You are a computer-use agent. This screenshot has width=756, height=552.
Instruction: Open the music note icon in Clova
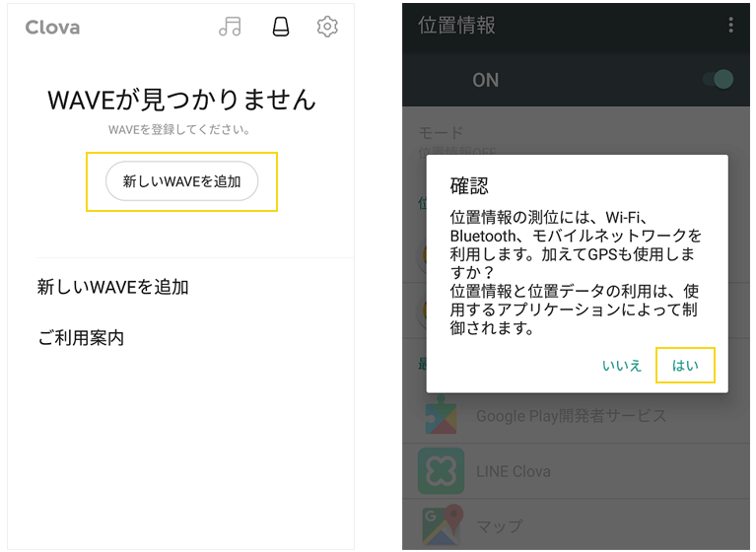(x=230, y=27)
